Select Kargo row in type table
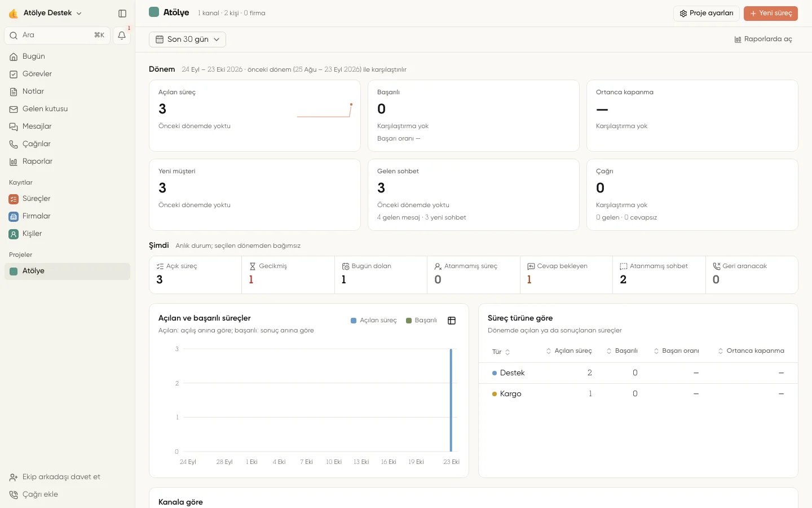Viewport: 812px width, 508px height. (x=638, y=394)
